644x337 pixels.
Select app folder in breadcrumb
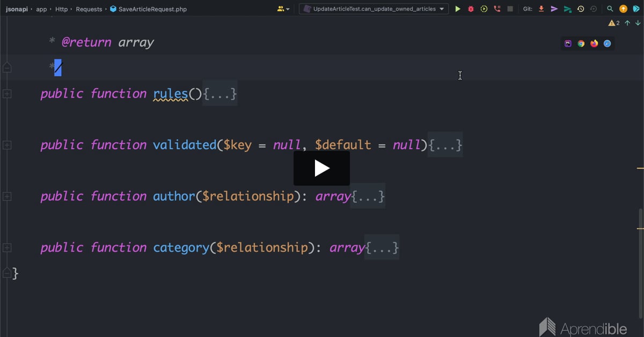(41, 9)
